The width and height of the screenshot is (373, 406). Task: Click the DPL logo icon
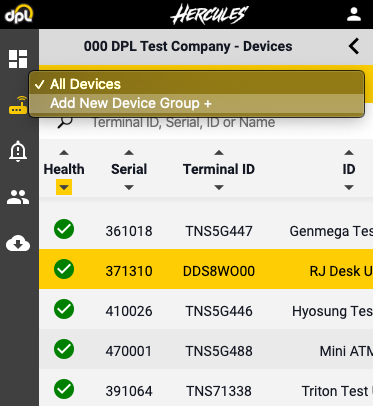[19, 14]
